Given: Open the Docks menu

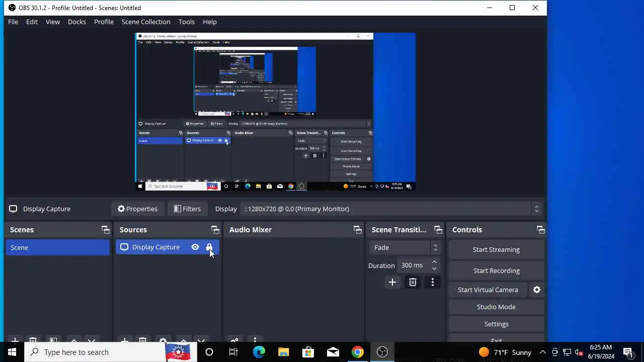Looking at the screenshot, I should coord(76,22).
